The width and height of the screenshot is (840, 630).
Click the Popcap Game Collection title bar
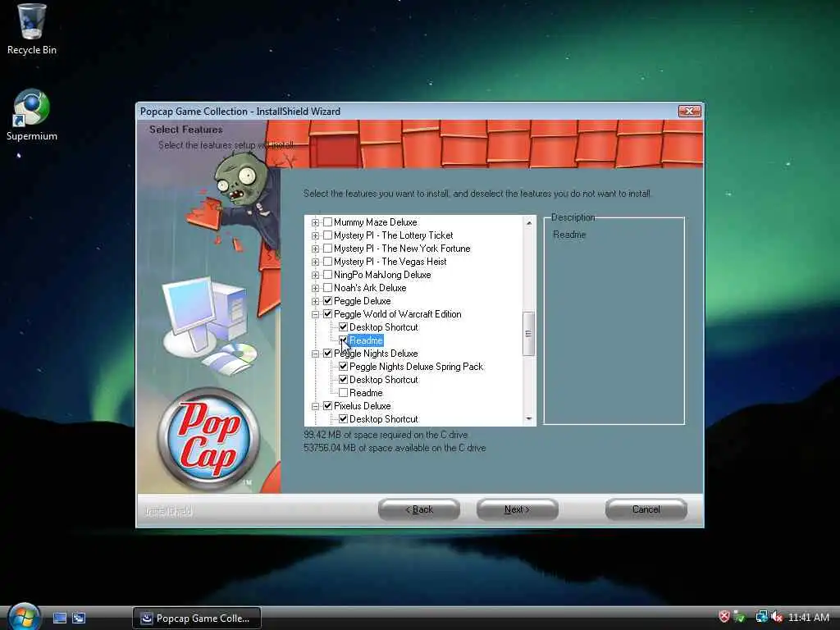pyautogui.click(x=407, y=112)
